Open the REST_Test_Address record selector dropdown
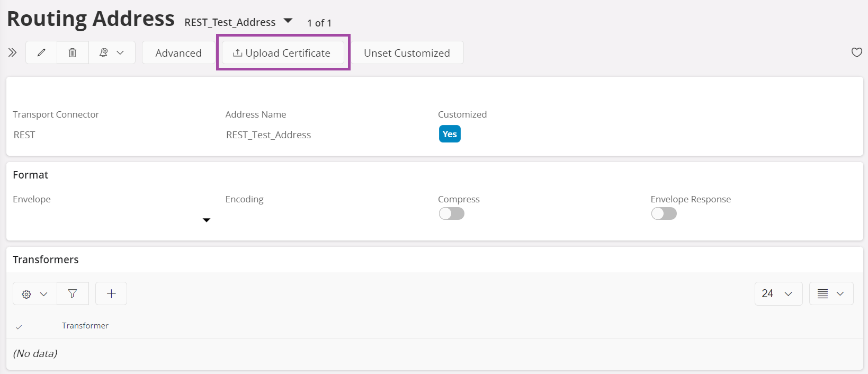The width and height of the screenshot is (868, 374). 288,21
